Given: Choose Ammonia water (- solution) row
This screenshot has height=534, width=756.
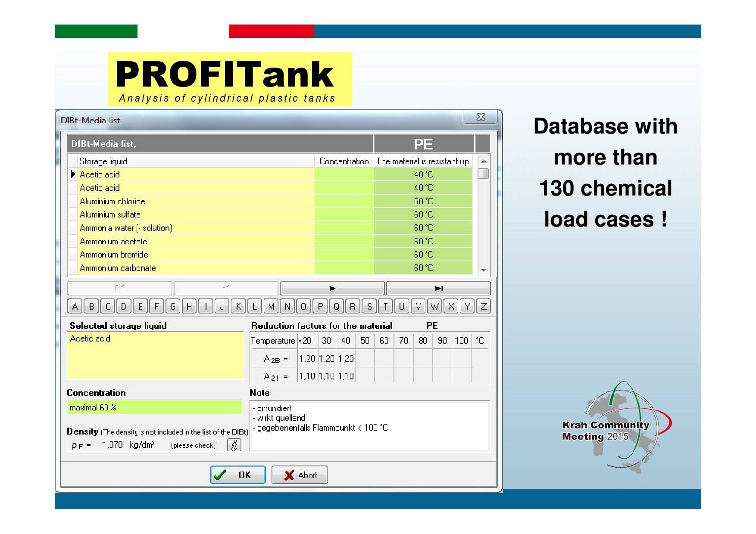Looking at the screenshot, I should [125, 228].
